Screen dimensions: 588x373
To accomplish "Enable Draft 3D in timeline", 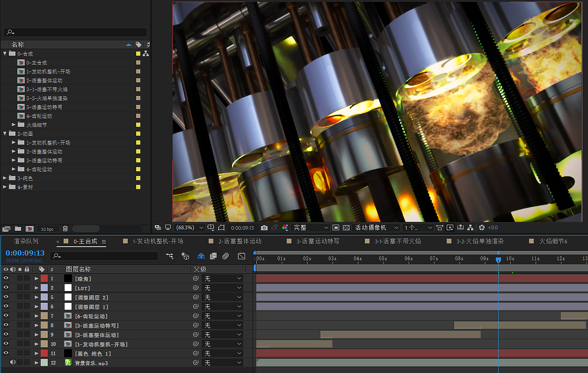I will (185, 256).
